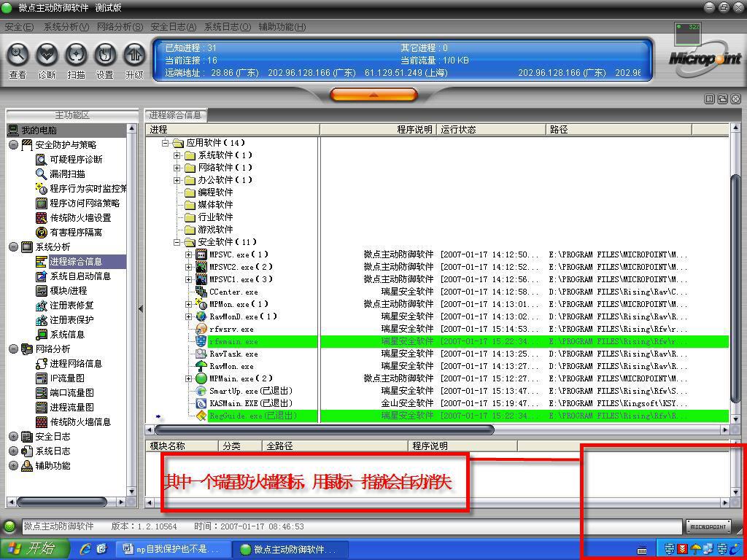Select the RavTask.exe process row
Screen dimensions: 747x560
point(438,354)
